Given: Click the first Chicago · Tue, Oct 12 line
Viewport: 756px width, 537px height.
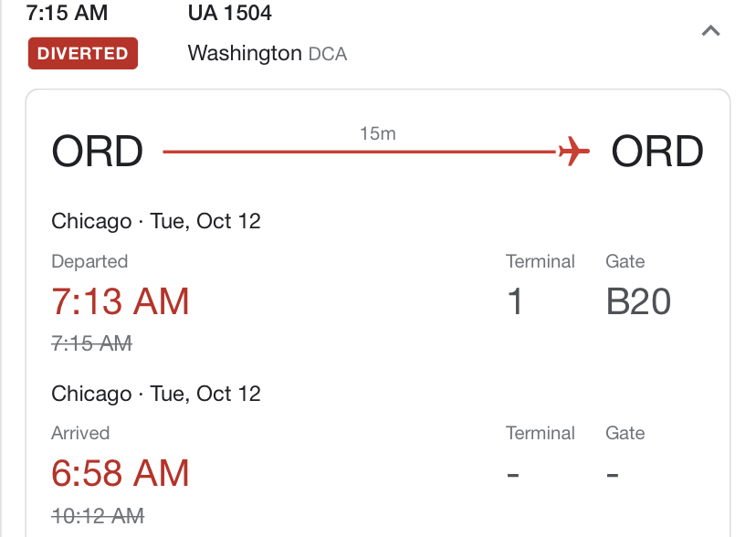Looking at the screenshot, I should click(156, 221).
